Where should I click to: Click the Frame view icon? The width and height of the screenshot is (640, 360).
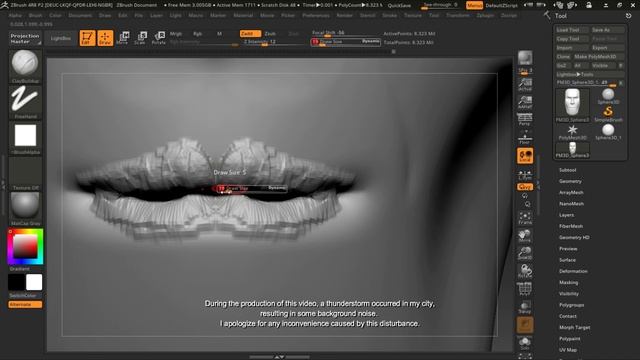coord(525,218)
